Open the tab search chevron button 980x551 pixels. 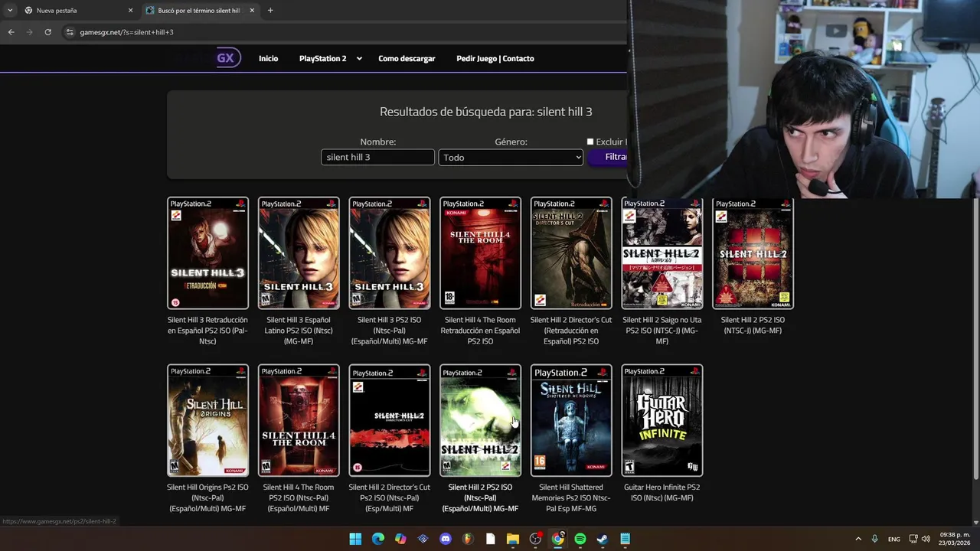(x=10, y=11)
